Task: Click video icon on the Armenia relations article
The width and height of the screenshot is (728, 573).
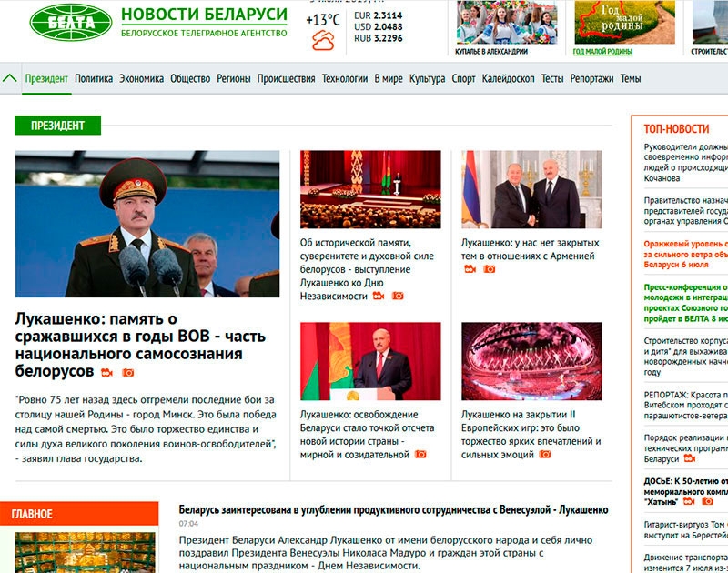Action: point(470,269)
